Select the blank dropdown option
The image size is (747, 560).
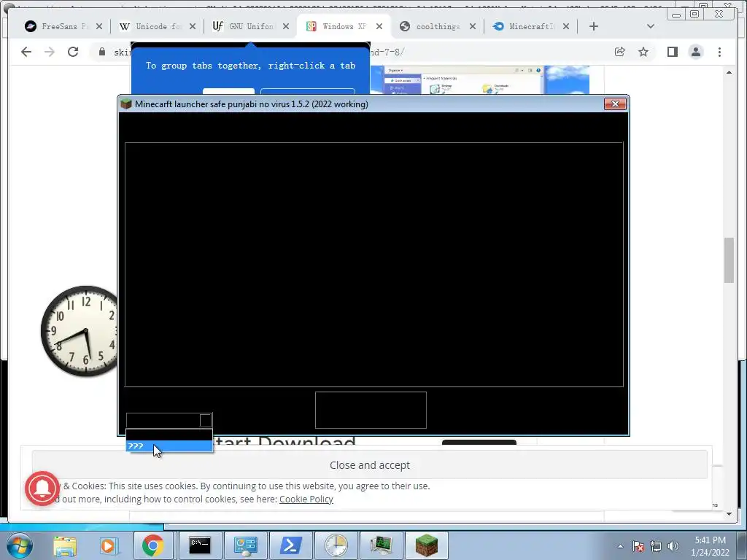click(169, 435)
